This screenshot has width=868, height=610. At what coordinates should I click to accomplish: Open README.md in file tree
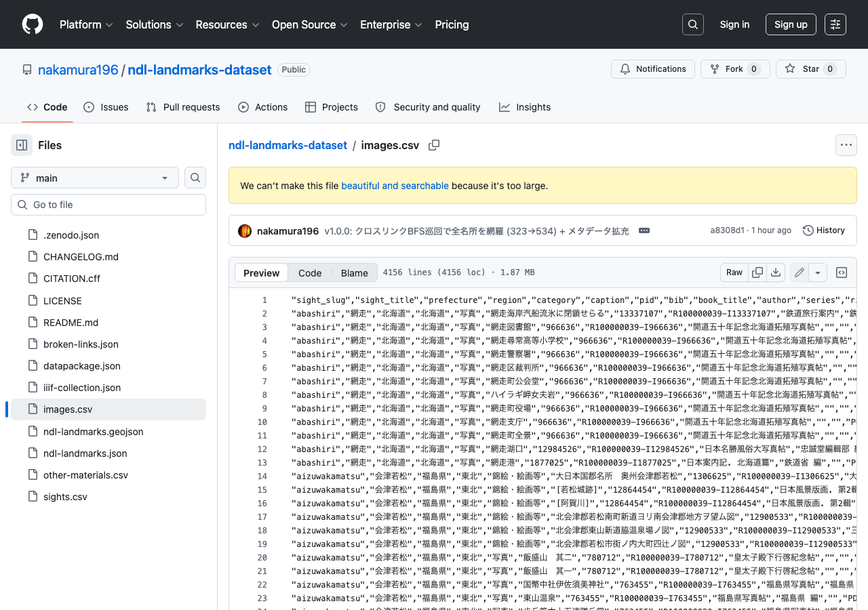[x=108, y=323]
